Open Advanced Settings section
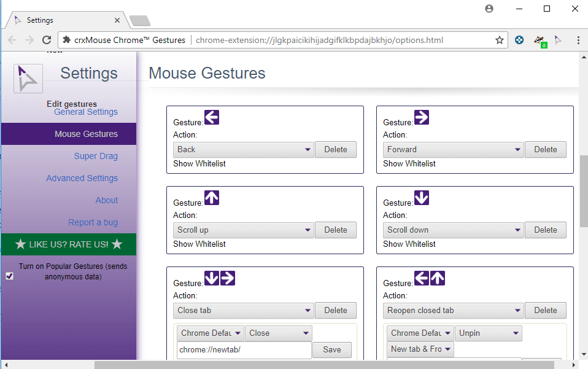The width and height of the screenshot is (588, 369). pos(82,178)
